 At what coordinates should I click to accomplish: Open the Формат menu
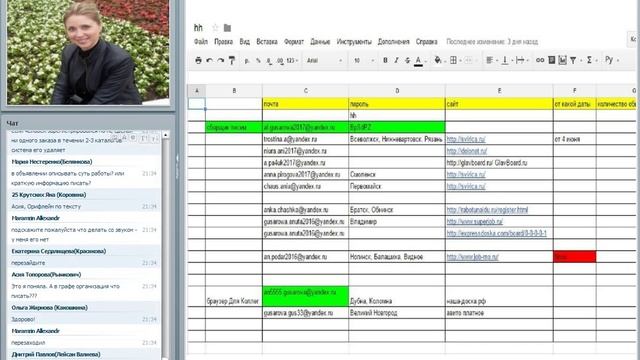click(294, 42)
